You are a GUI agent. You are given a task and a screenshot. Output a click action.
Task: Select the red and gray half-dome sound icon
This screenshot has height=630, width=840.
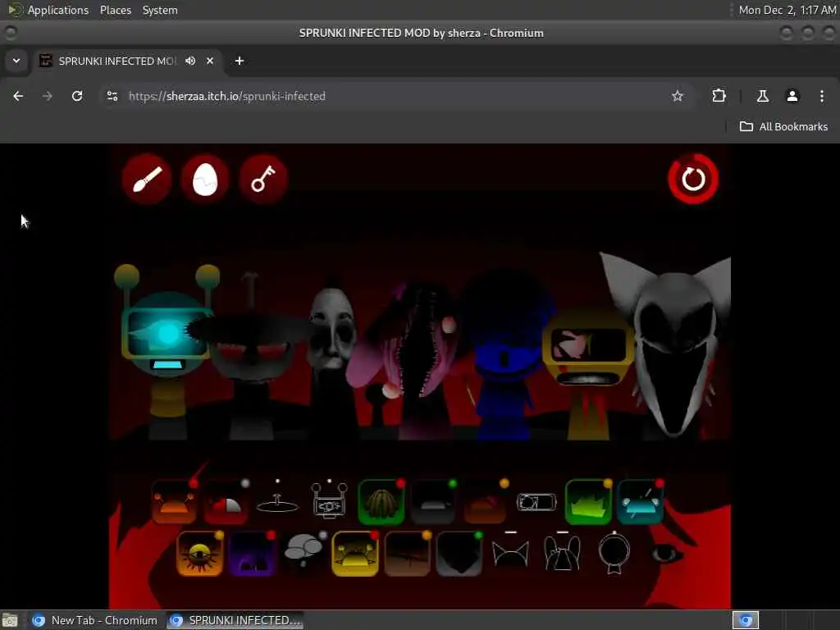pyautogui.click(x=226, y=502)
